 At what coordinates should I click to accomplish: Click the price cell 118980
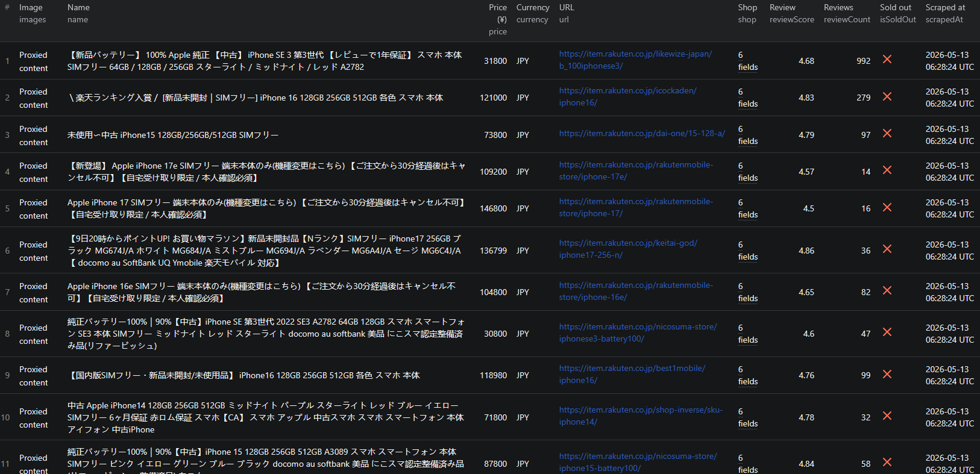(x=493, y=375)
